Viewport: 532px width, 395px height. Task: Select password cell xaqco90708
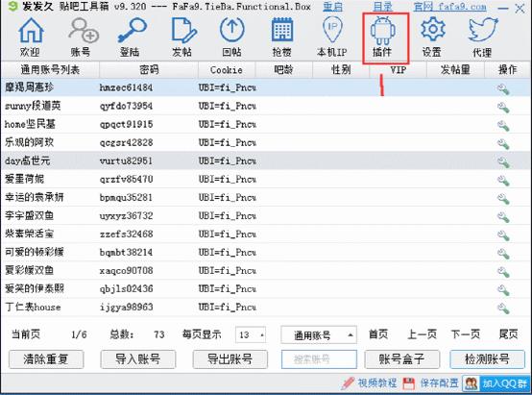(126, 270)
